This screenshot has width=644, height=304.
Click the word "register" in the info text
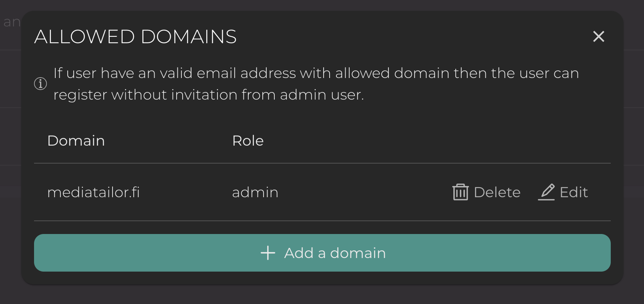[80, 95]
